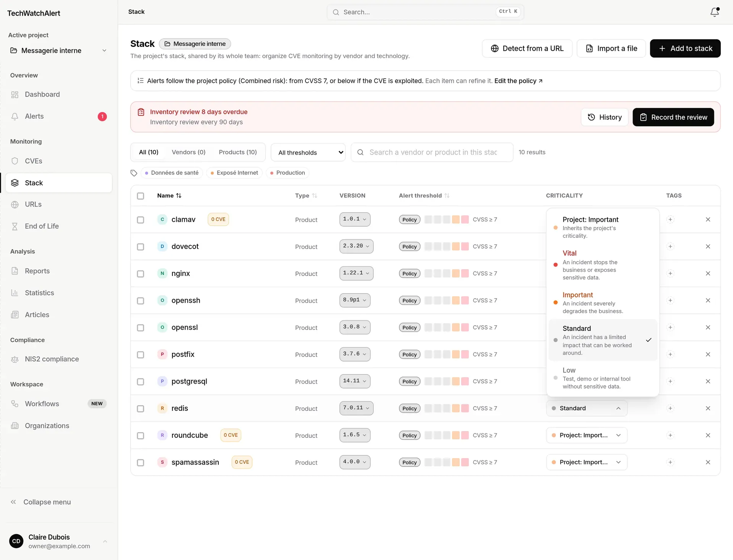Click the Collapse menu arrows
The width and height of the screenshot is (733, 560).
[13, 502]
